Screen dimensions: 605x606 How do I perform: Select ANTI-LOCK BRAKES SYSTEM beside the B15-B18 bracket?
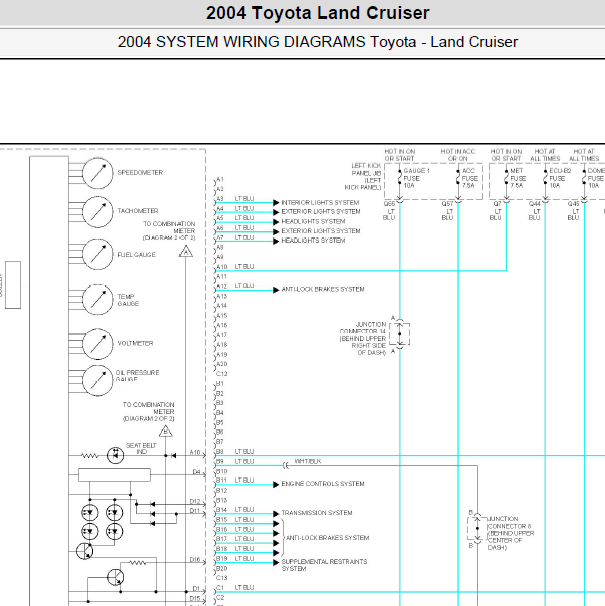point(327,538)
